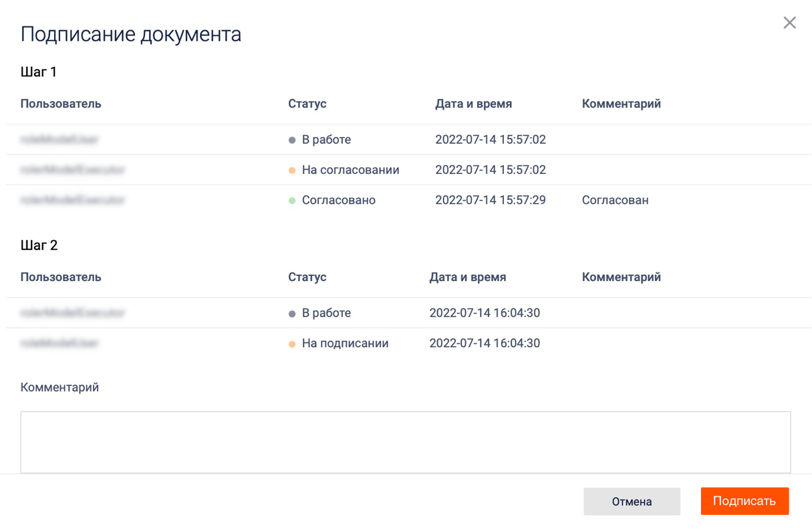Select the Согласован comment cell
The height and width of the screenshot is (529, 812).
click(x=615, y=200)
